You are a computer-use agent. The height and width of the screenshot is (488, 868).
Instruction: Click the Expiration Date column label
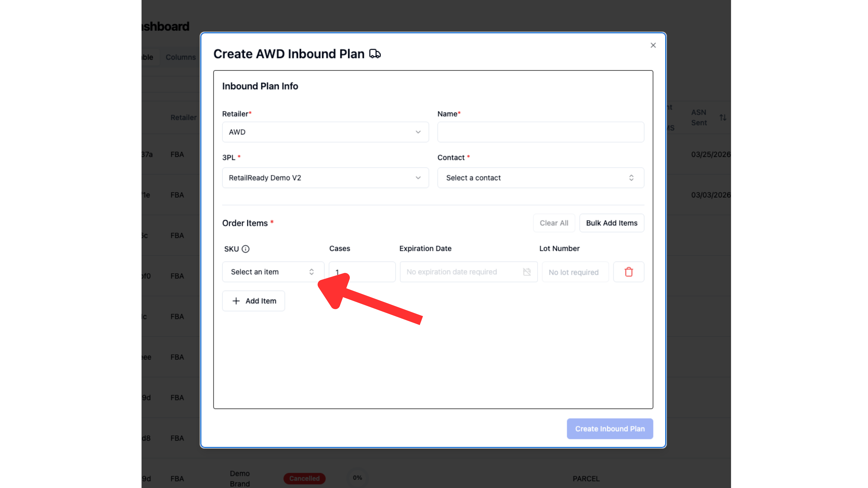(425, 249)
